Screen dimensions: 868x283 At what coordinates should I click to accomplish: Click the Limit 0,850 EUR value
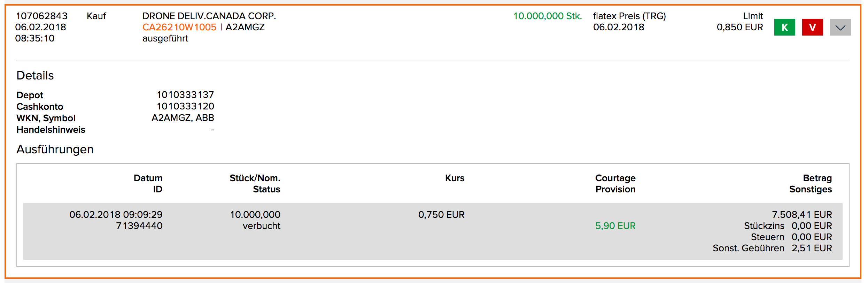[740, 27]
